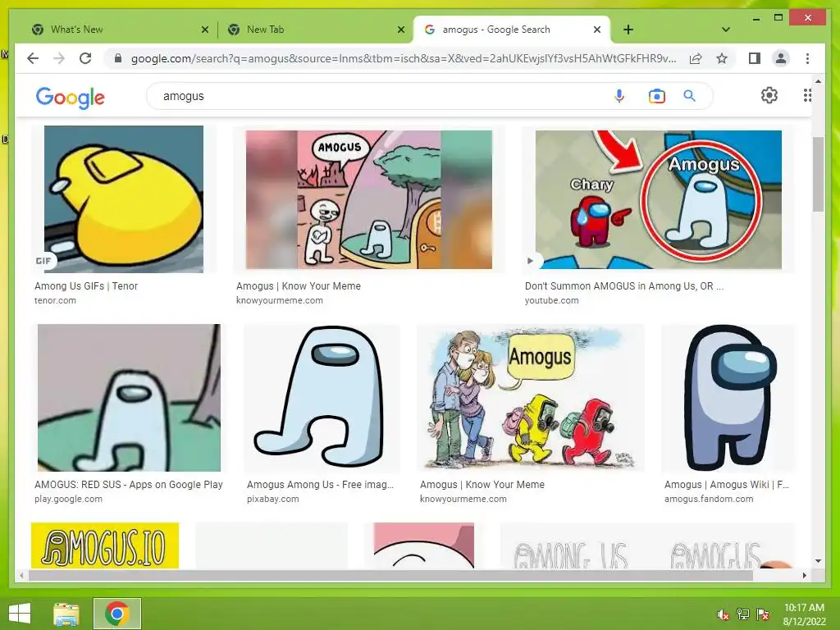Click the horizontal scrollbar left arrow
The image size is (840, 630).
coord(21,575)
